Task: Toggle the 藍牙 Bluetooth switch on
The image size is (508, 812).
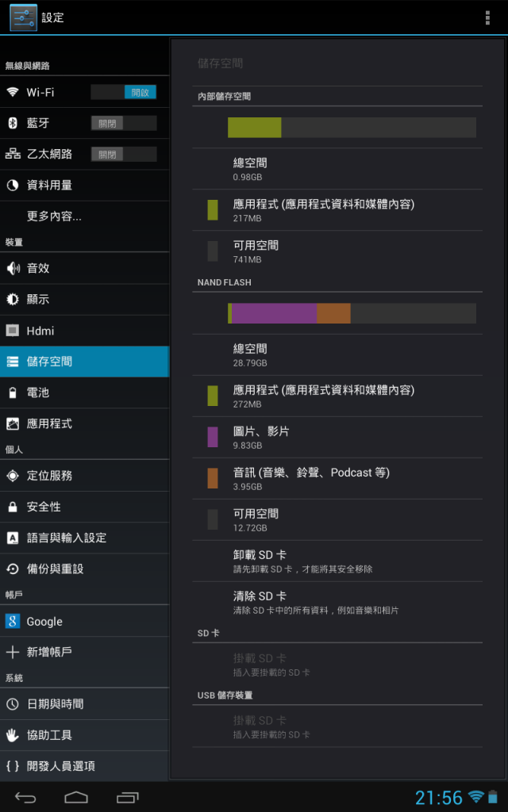Action: tap(123, 123)
